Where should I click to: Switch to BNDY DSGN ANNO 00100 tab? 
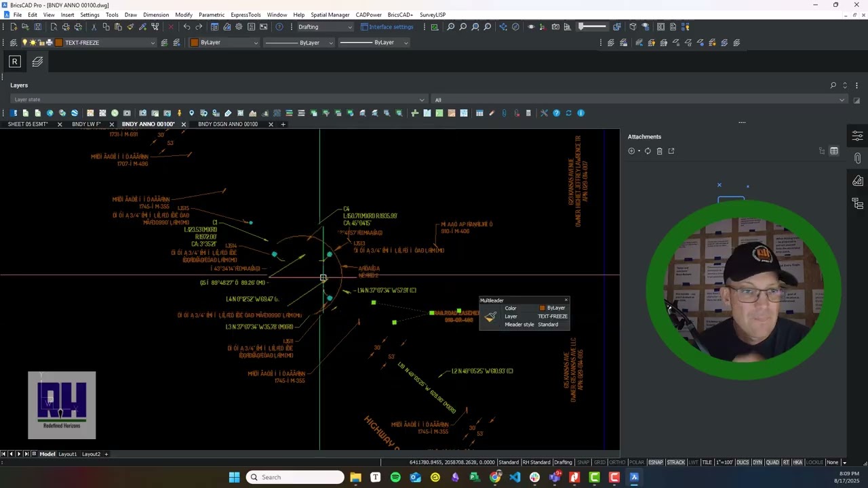click(228, 125)
